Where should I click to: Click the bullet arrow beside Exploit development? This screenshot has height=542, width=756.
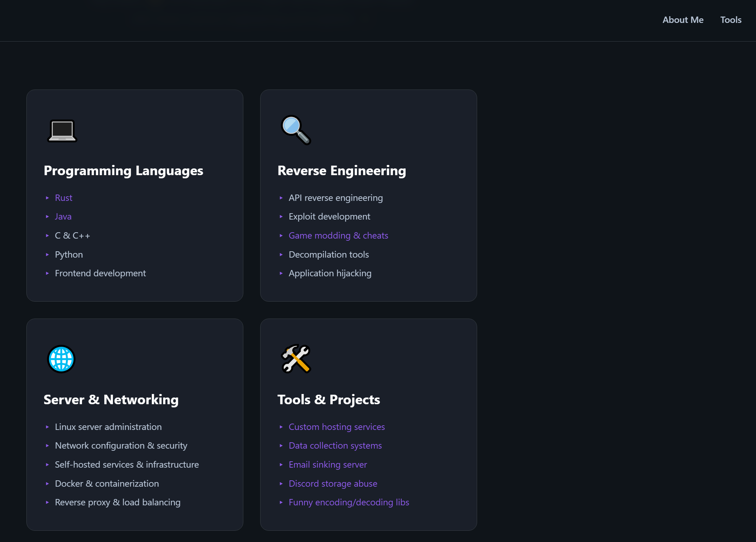click(x=281, y=217)
